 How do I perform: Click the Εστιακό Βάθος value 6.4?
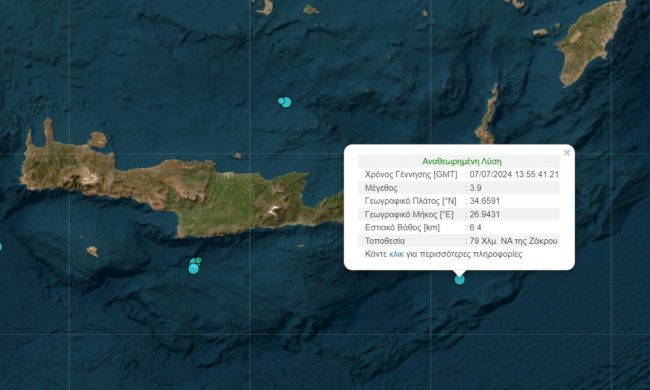coord(475,228)
